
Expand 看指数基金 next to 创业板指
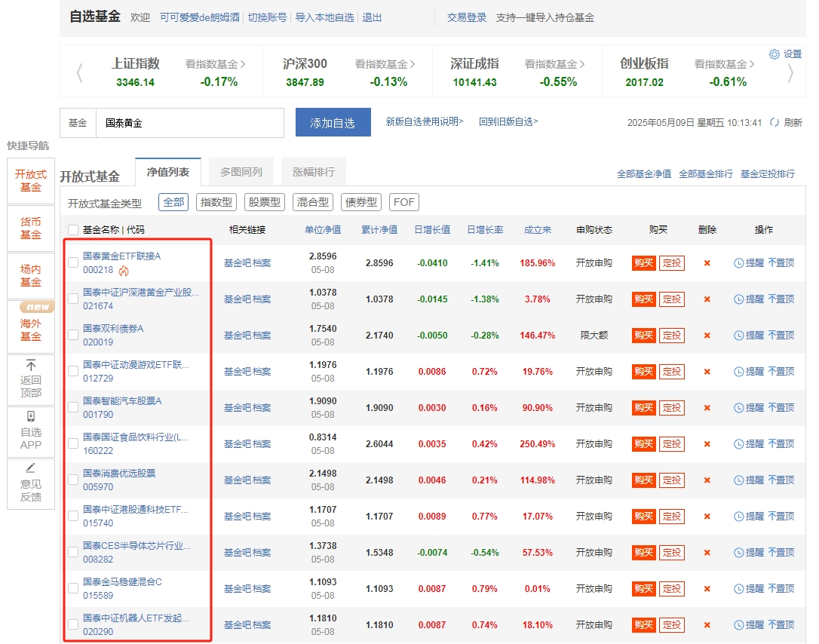[x=725, y=64]
